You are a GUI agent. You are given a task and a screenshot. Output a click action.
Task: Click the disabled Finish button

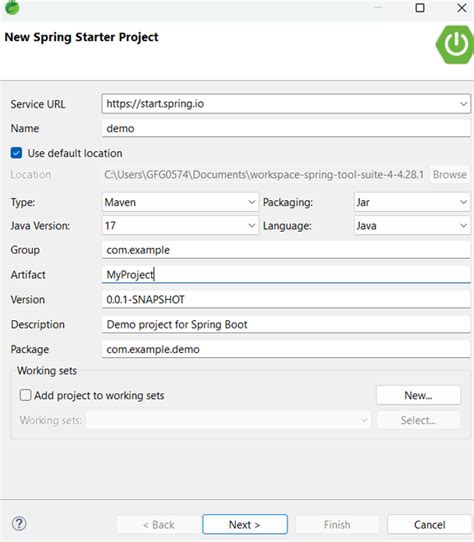click(x=337, y=524)
